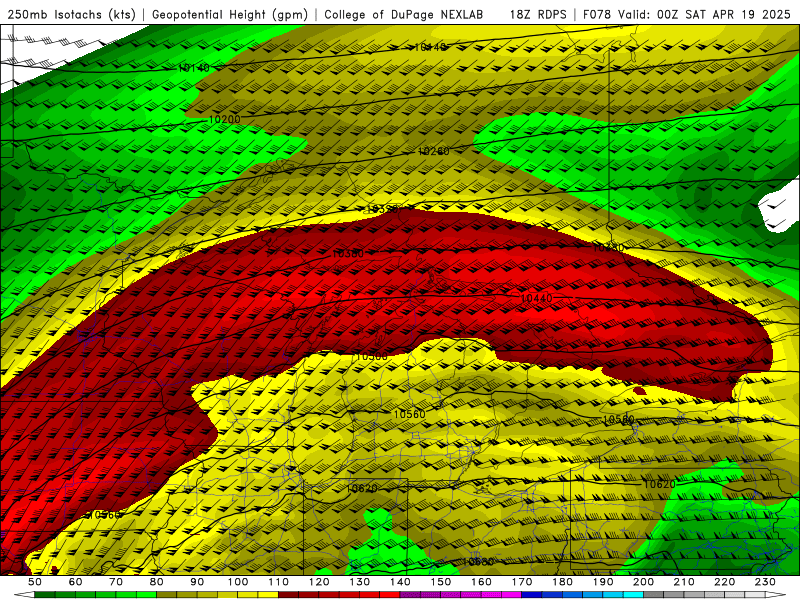The image size is (800, 600).
Task: Click the white right arrow tip of the color bar
Action: click(776, 595)
